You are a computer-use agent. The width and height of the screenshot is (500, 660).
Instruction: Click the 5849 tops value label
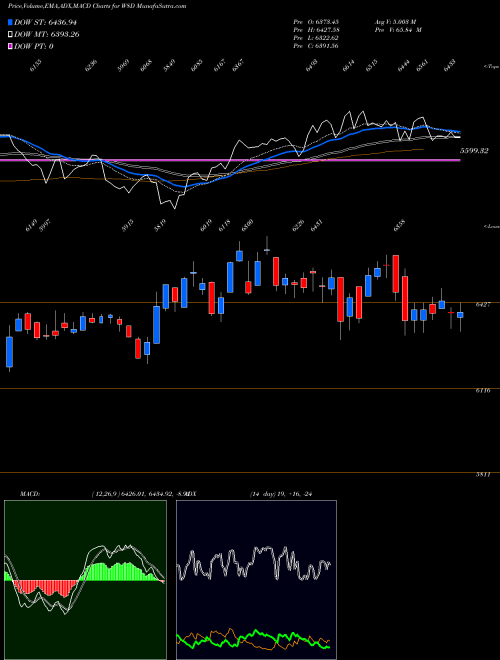pyautogui.click(x=170, y=66)
